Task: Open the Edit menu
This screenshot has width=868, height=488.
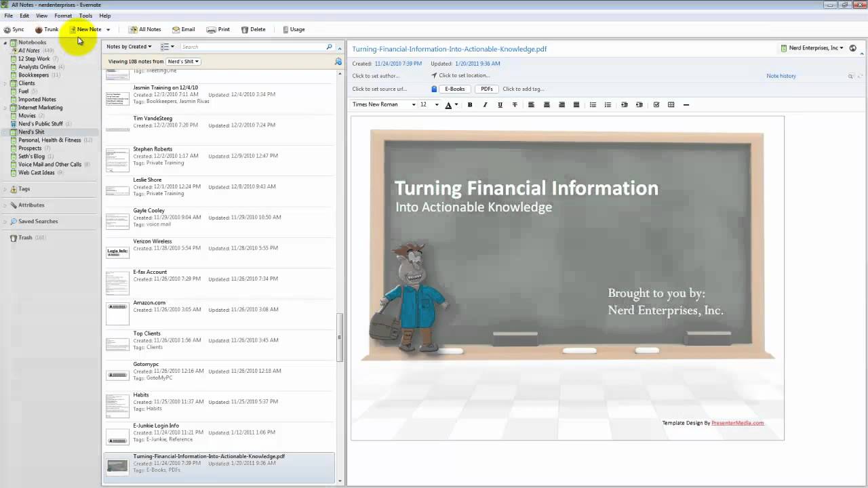Action: (x=24, y=16)
